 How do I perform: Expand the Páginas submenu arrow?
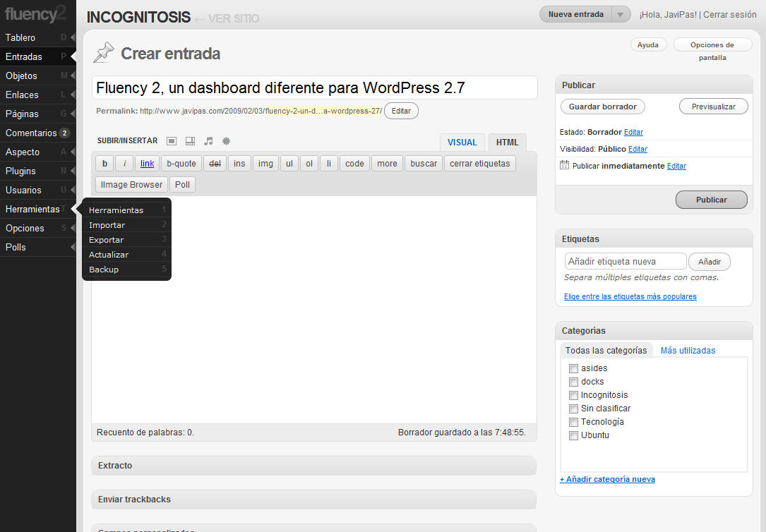pyautogui.click(x=73, y=114)
